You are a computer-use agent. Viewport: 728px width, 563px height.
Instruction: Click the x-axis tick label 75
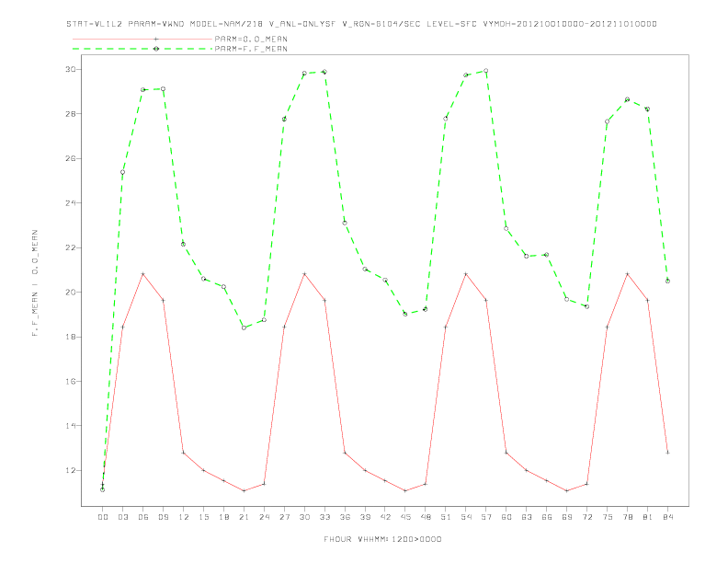coord(608,517)
